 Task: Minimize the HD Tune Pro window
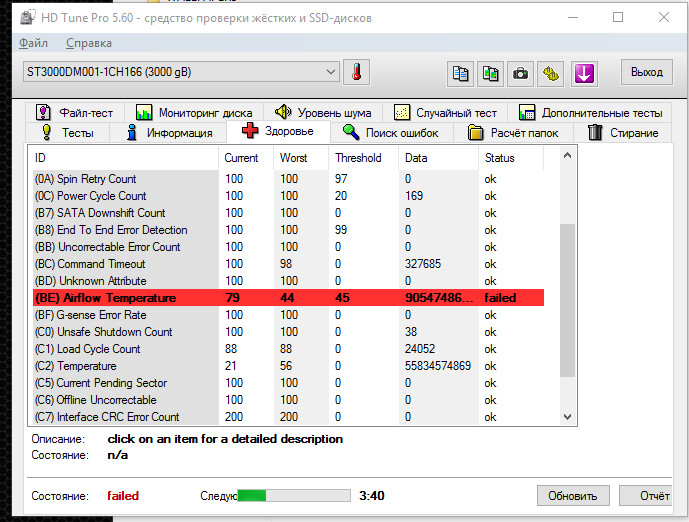573,17
